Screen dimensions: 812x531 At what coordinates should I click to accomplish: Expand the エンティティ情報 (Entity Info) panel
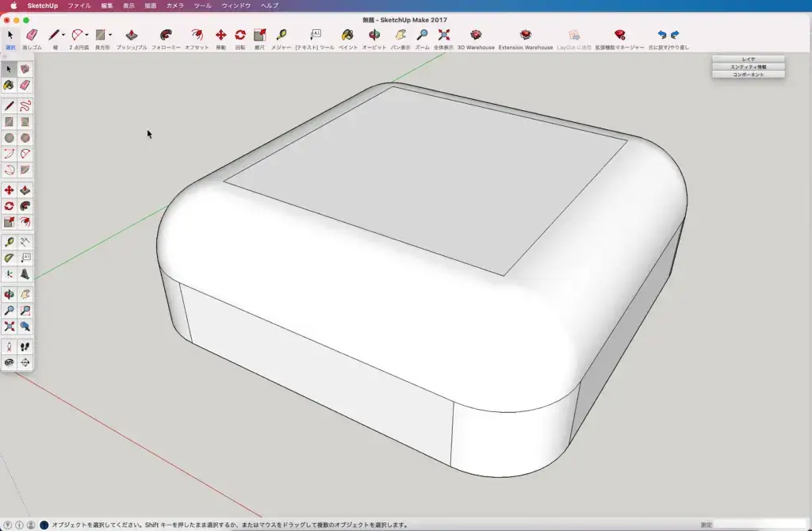pyautogui.click(x=749, y=67)
